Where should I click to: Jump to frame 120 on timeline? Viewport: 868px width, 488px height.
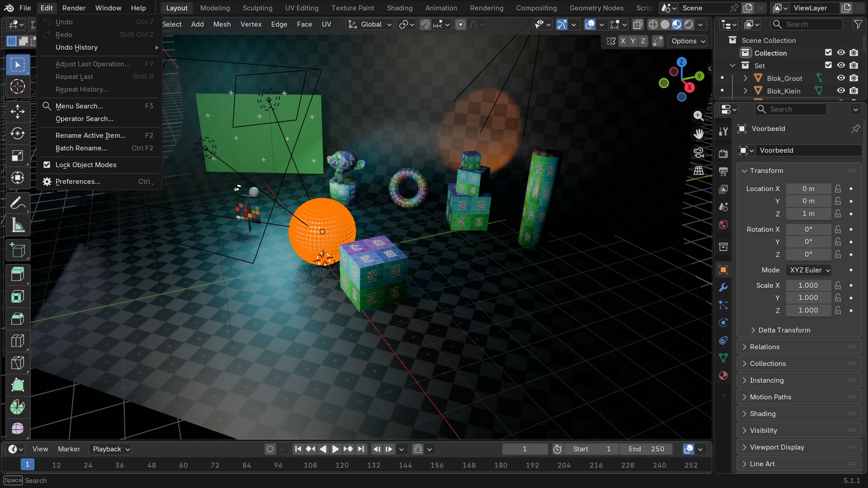(x=342, y=465)
